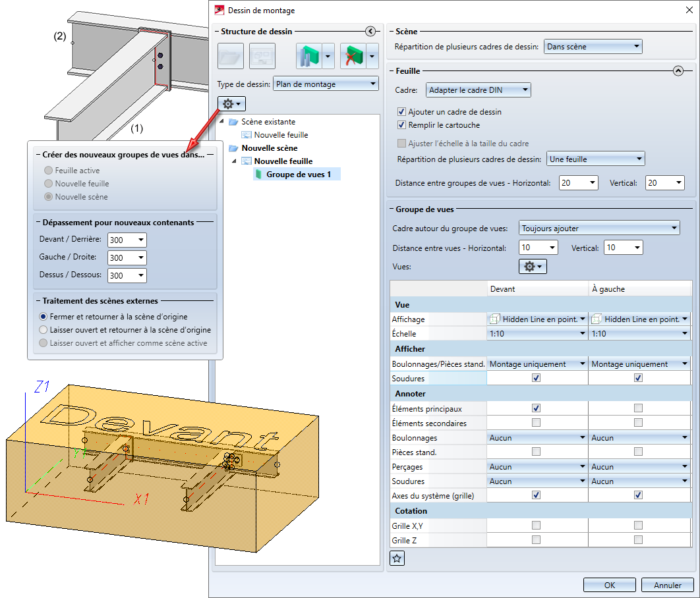Collapse the Structure de dessin panel arrow
The height and width of the screenshot is (598, 700).
pos(370,31)
